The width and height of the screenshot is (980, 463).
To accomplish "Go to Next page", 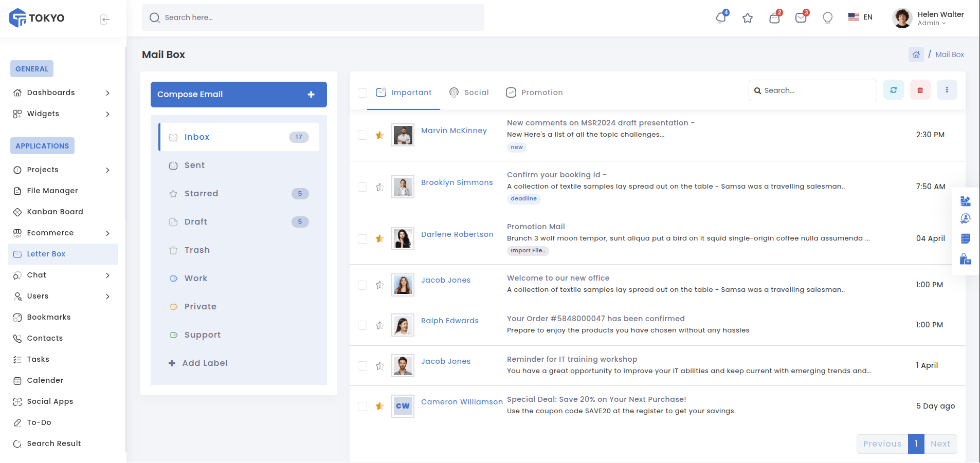I will coord(940,444).
